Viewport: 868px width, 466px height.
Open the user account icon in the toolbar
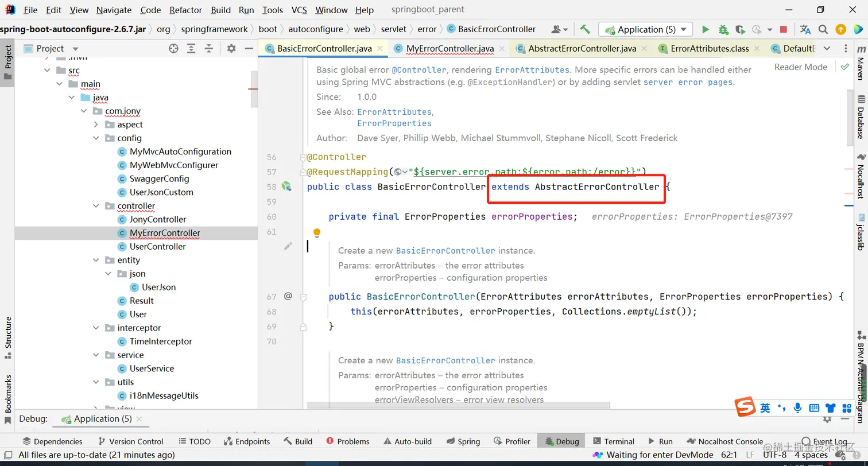[x=560, y=29]
